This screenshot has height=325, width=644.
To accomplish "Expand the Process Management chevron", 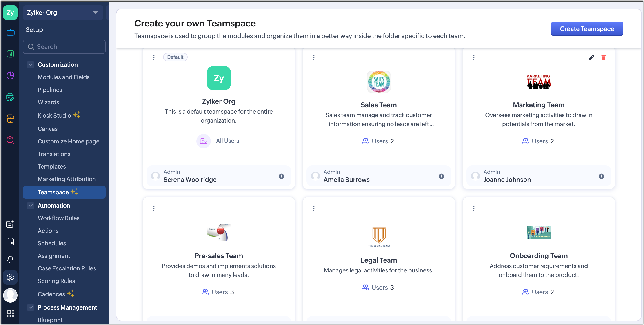I will pyautogui.click(x=31, y=307).
